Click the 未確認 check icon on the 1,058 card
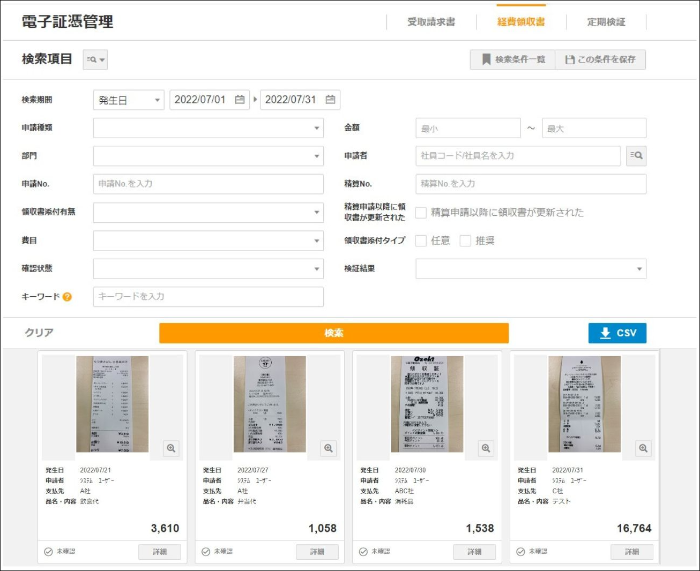Screen dimensions: 700x571 206,552
